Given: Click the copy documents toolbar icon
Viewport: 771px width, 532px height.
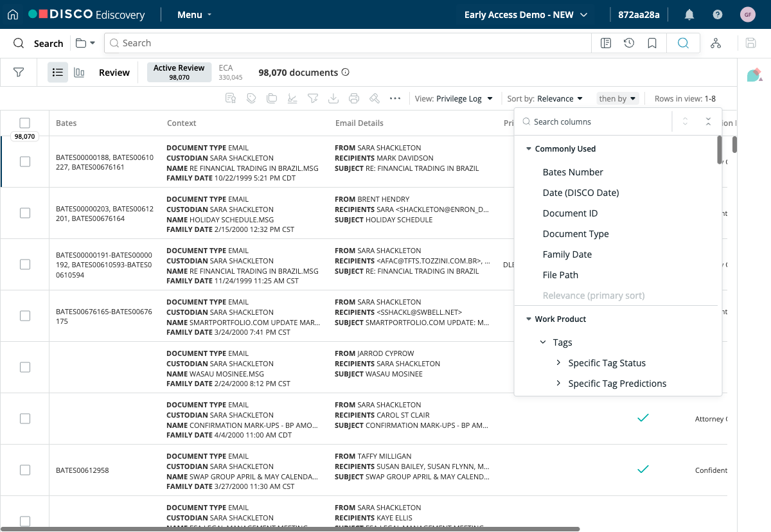Looking at the screenshot, I should point(272,98).
